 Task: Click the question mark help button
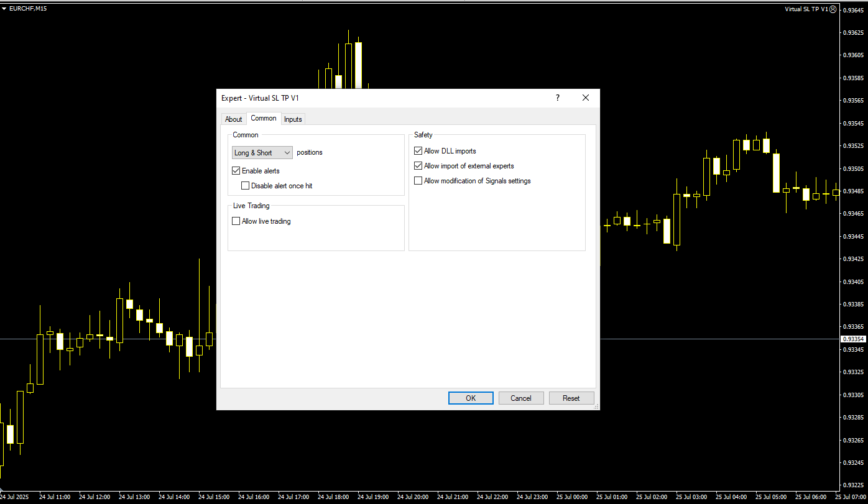point(557,98)
